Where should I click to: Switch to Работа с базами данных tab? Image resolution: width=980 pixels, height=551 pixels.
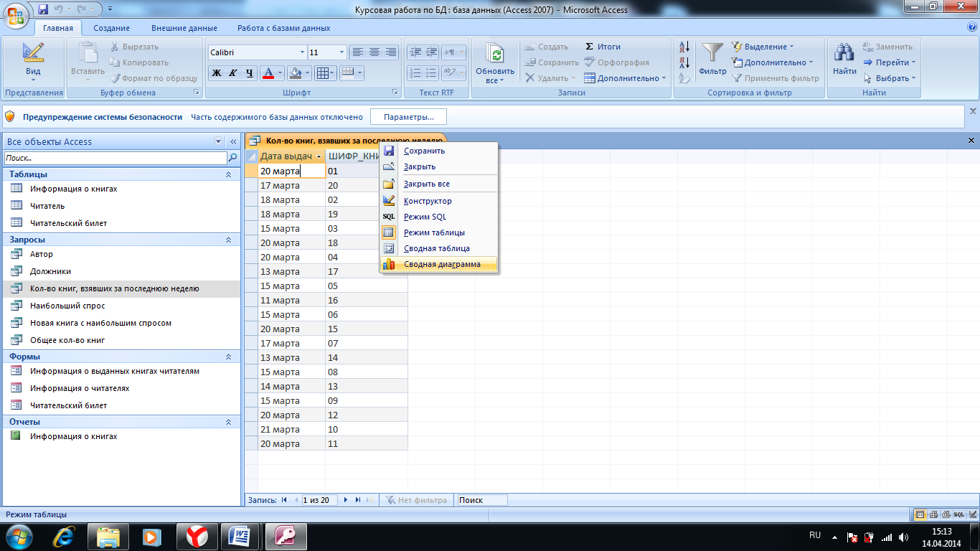pos(283,28)
